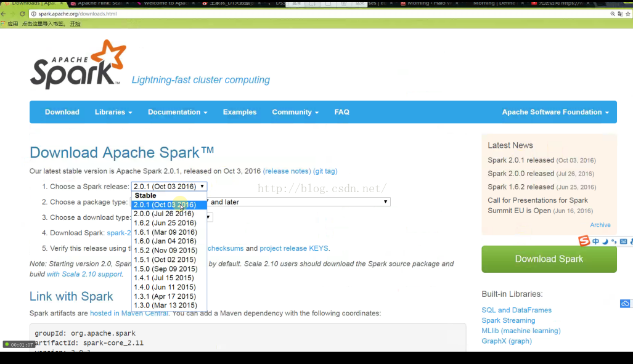The image size is (633, 364).
Task: Select release 1.5.0 (Sep 09 2015)
Action: (x=169, y=269)
